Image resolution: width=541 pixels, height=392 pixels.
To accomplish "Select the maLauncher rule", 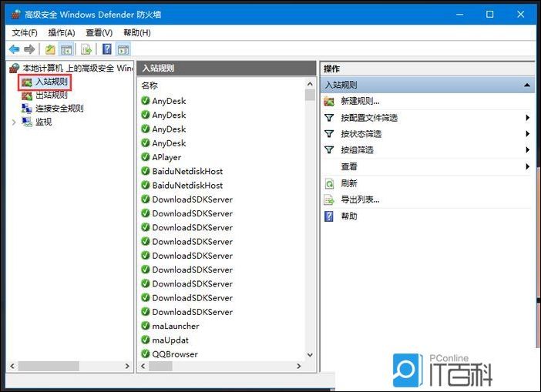I will (x=176, y=326).
